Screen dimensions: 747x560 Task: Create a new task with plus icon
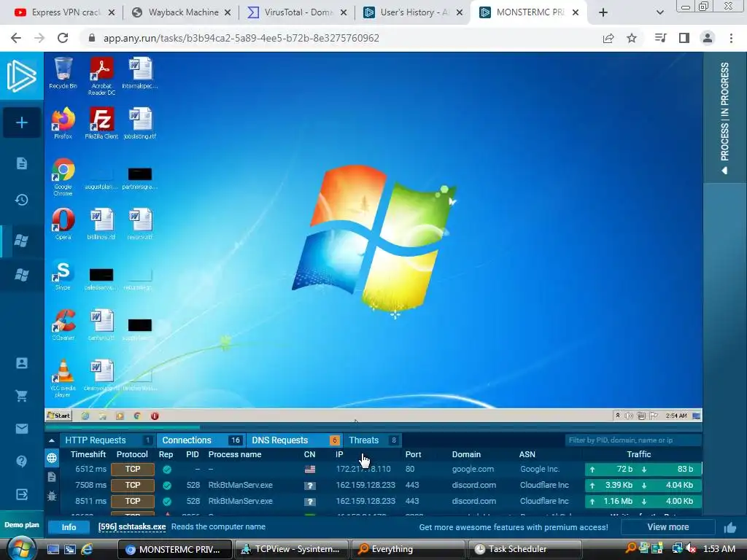coord(21,122)
